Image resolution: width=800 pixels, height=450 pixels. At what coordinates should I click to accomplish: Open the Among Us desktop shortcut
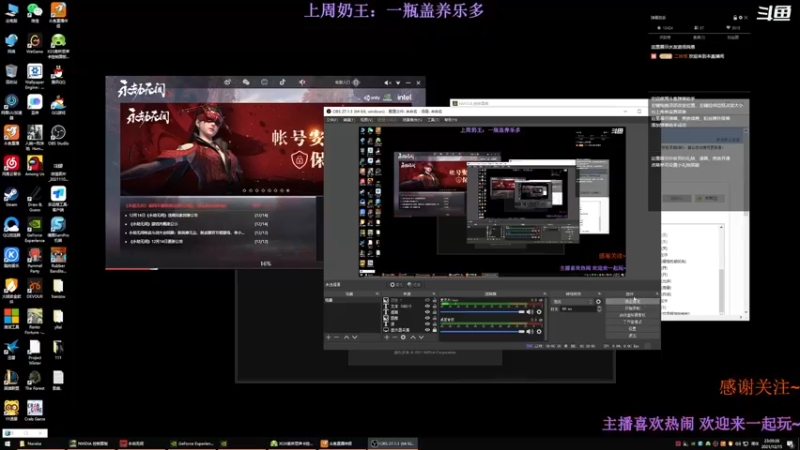coord(35,166)
